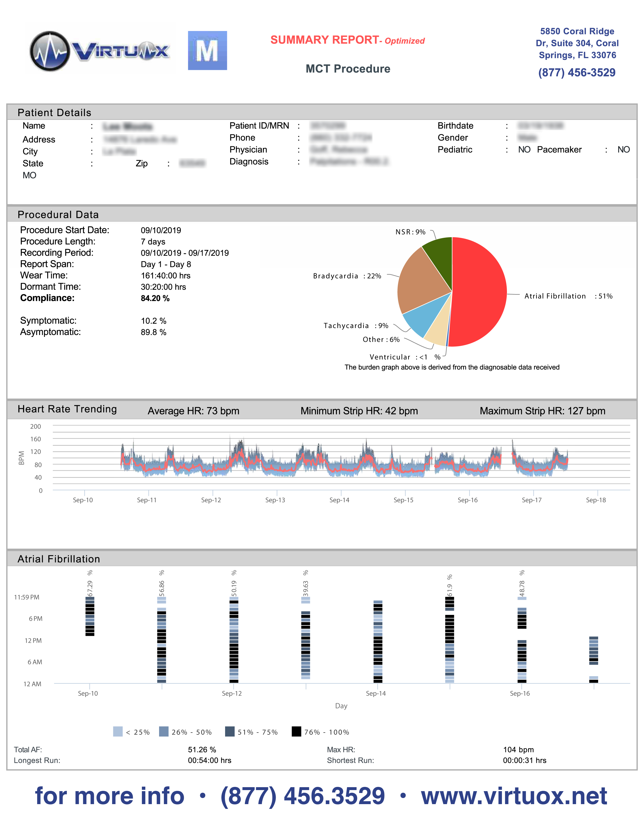
Task: Click the footer phone (877) 456.3529
Action: point(302,796)
